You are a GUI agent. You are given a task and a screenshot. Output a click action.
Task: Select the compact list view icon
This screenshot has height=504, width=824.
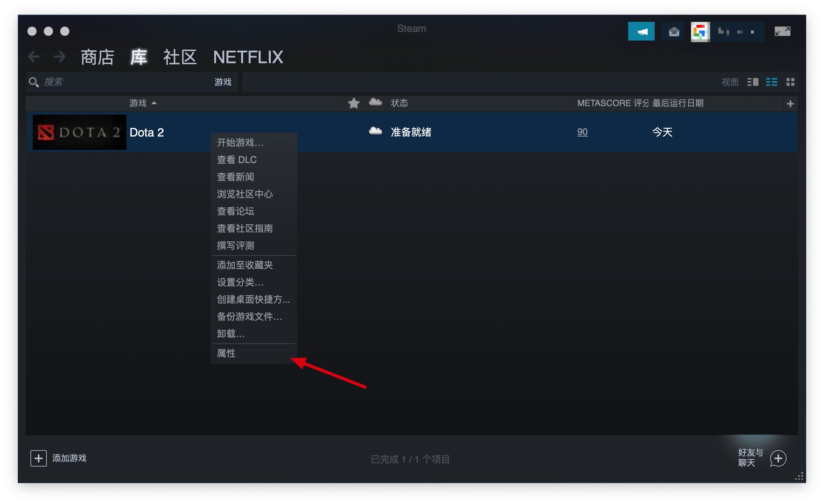point(772,82)
